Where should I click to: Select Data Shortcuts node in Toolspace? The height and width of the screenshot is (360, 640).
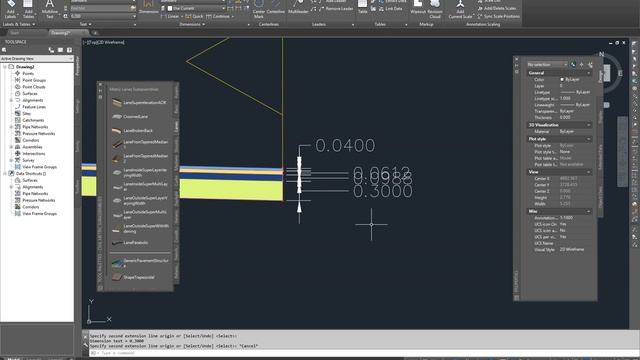[31, 173]
